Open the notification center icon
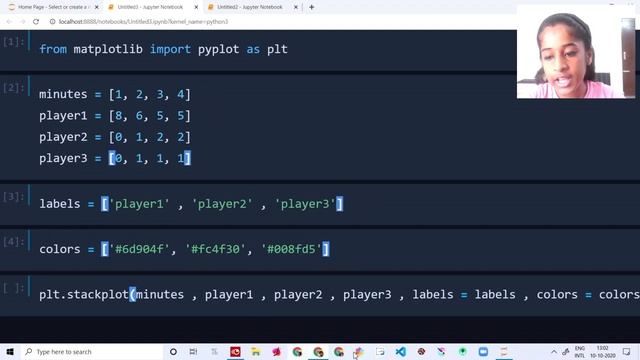 [627, 352]
